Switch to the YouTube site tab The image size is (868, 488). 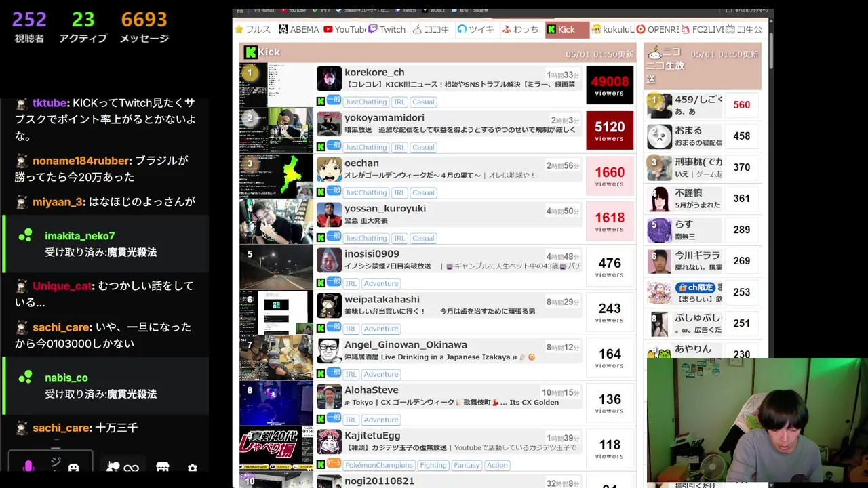344,29
